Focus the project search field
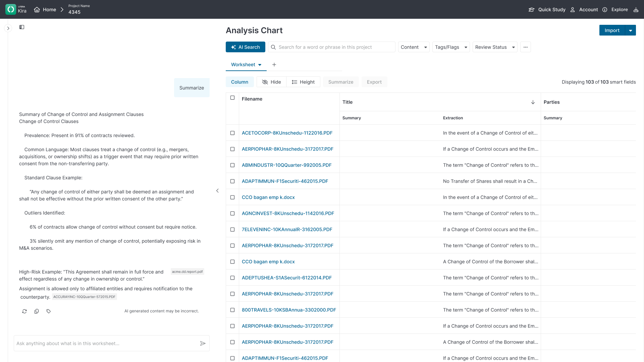The width and height of the screenshot is (644, 362). 331,47
